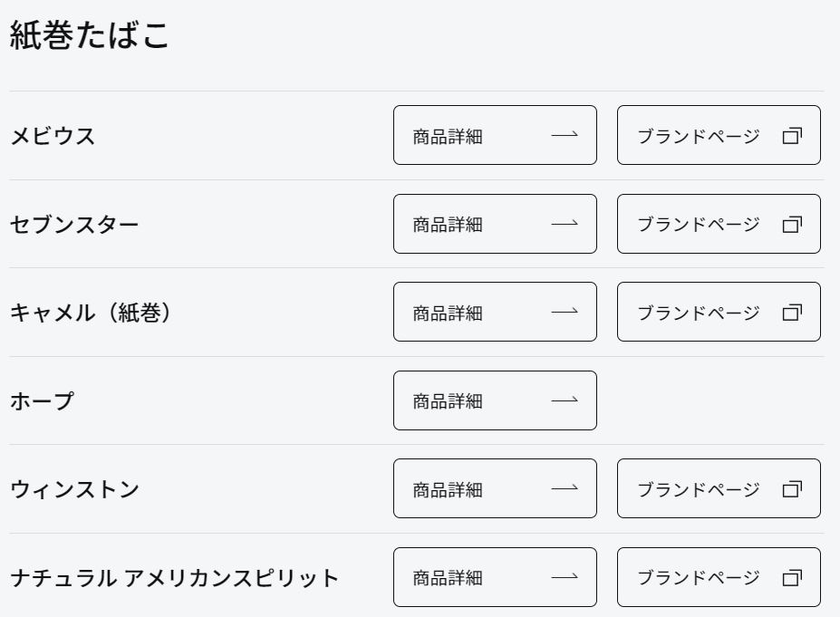Open 商品詳細 for ウィンストン
The width and height of the screenshot is (840, 617).
tap(495, 488)
